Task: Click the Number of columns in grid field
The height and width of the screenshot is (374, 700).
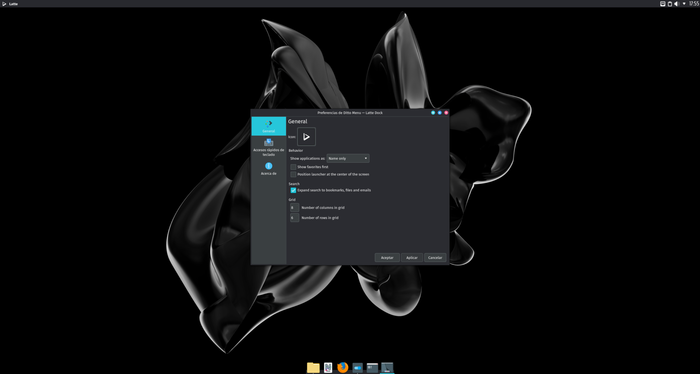Action: coord(294,208)
